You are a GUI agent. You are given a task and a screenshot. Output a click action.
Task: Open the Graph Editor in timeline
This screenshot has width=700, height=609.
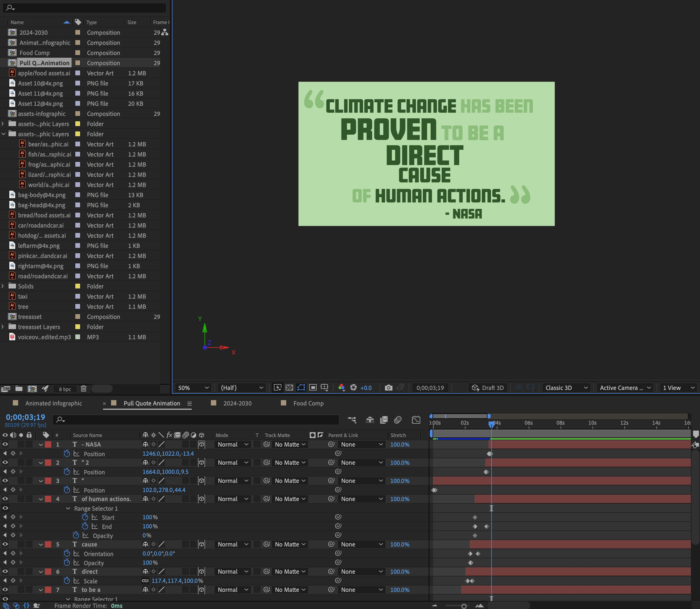[x=416, y=420]
